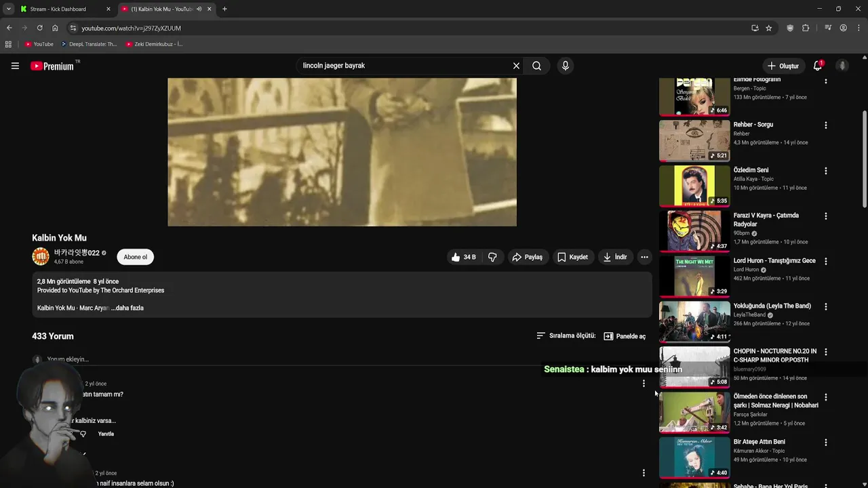Click the URL address bar

(407, 28)
